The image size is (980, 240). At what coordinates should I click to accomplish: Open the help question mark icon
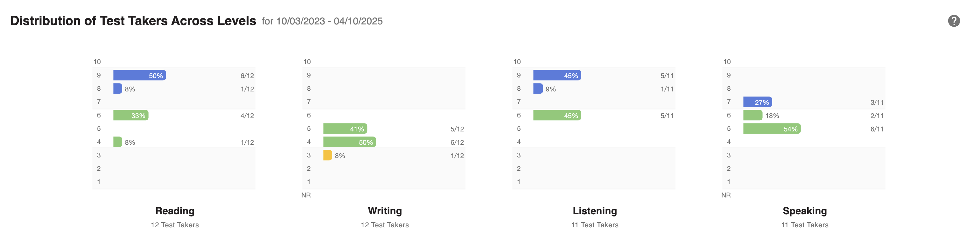[953, 21]
